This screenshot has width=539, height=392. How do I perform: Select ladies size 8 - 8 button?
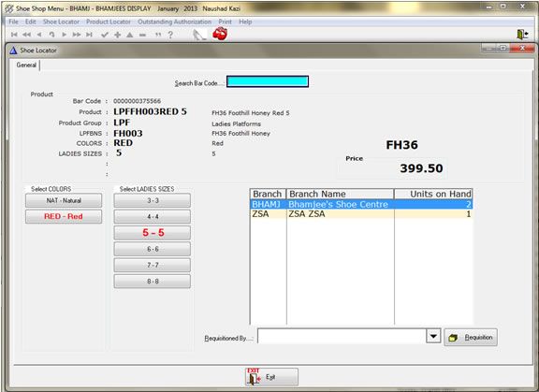coord(153,281)
